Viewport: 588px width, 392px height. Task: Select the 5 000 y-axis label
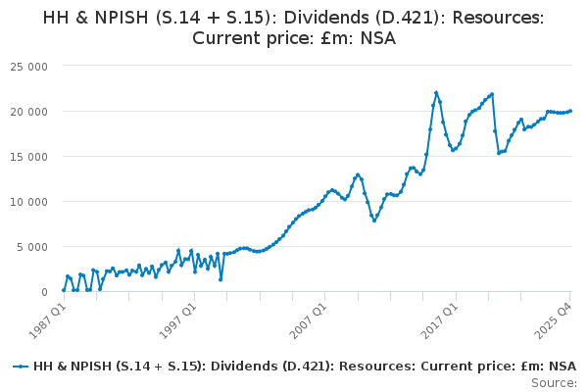[x=35, y=247]
